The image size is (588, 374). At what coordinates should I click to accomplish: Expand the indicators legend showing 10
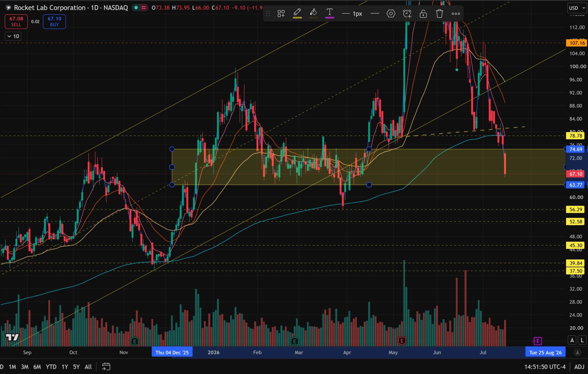click(13, 36)
